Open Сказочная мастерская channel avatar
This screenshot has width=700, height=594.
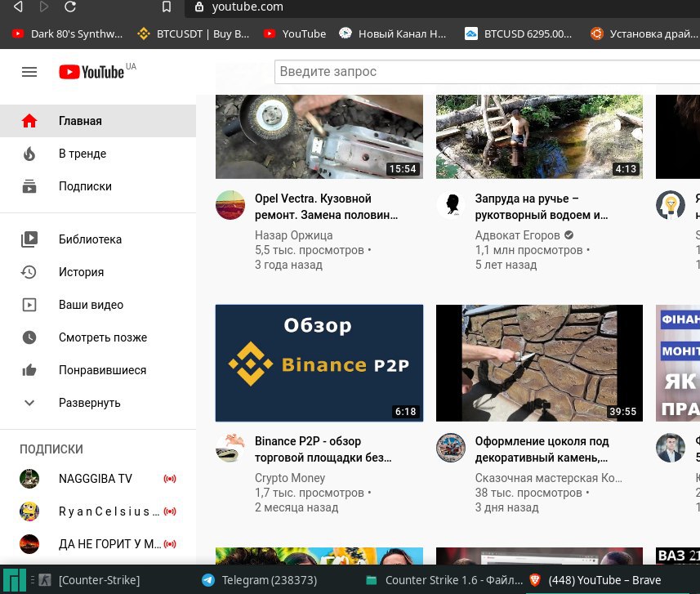(451, 448)
